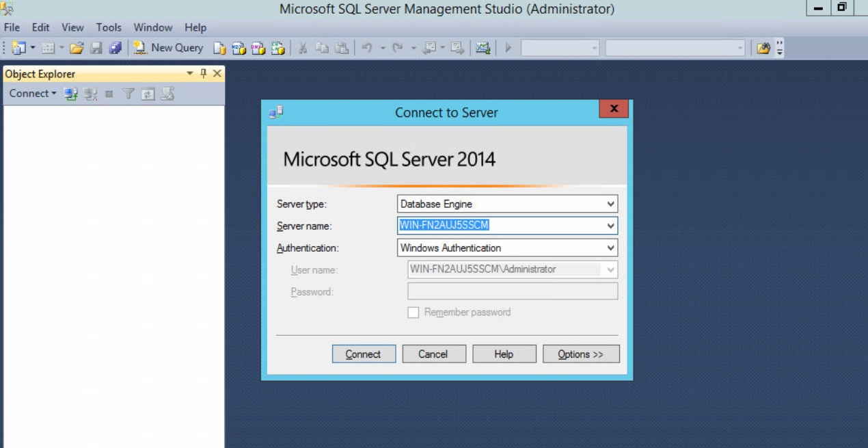Click the Cut scissors icon
This screenshot has width=868, height=448.
(x=302, y=48)
